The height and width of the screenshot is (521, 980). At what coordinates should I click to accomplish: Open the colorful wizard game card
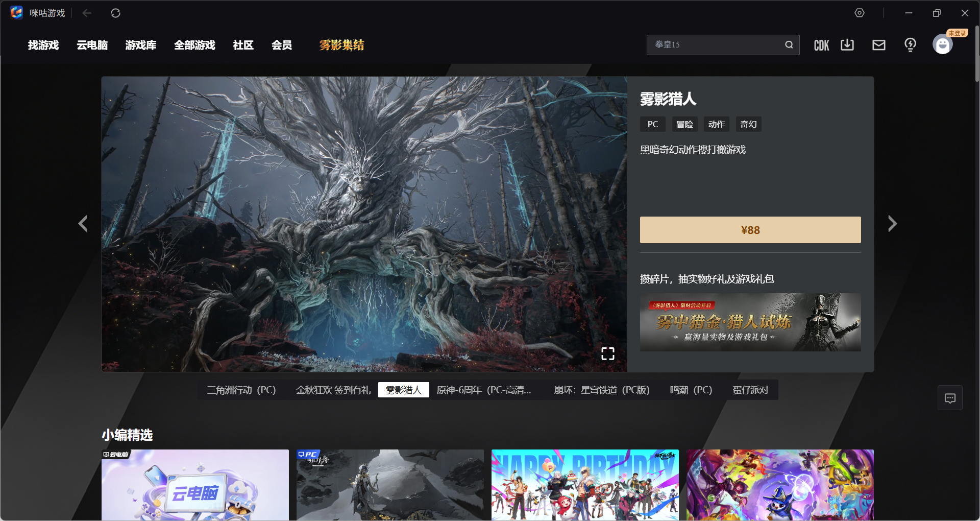click(x=780, y=485)
